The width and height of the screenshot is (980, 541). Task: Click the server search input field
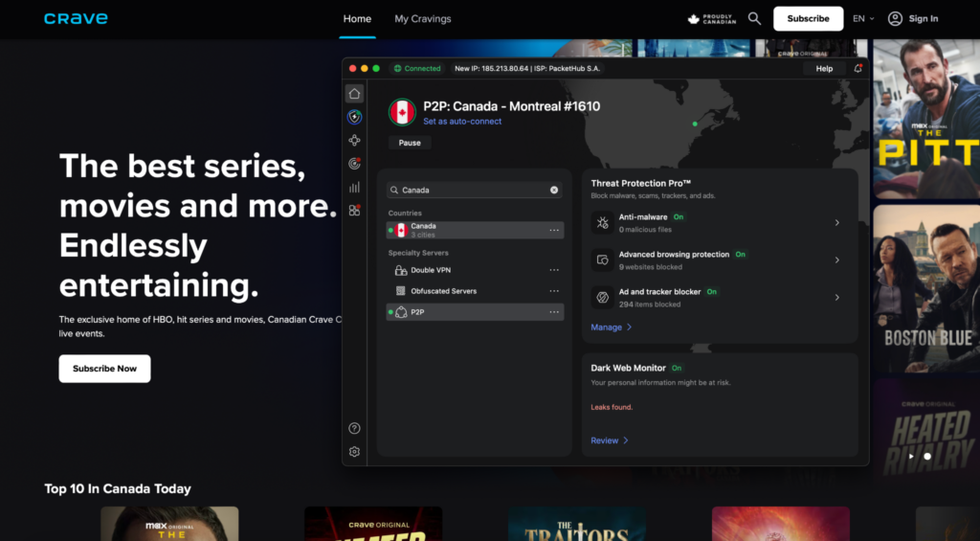coord(474,191)
